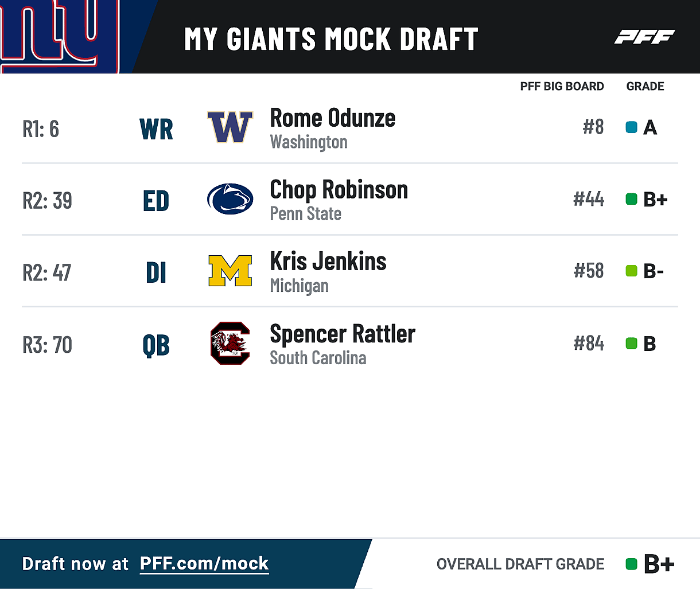Click the light green B- grade swatch
The image size is (700, 589).
[x=631, y=271]
